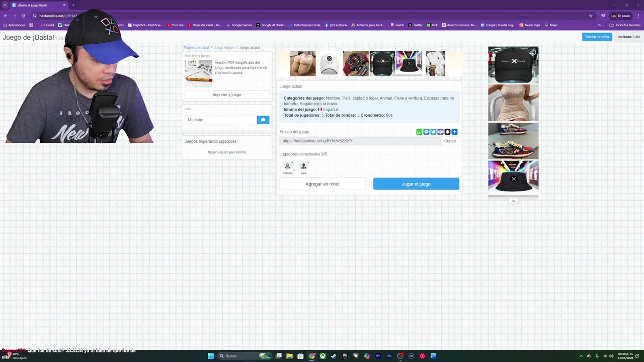Click Imprime y juega button
Image resolution: width=644 pixels, height=362 pixels.
click(227, 95)
